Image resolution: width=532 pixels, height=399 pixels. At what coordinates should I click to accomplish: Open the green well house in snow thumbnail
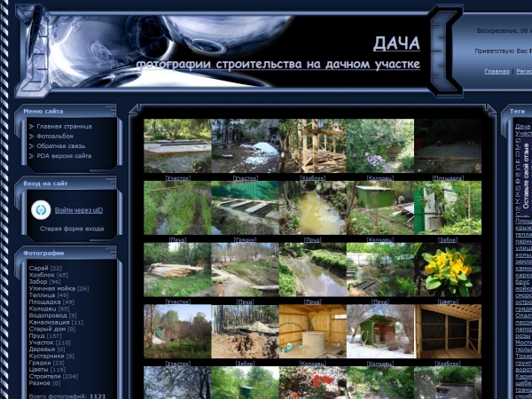(x=380, y=332)
